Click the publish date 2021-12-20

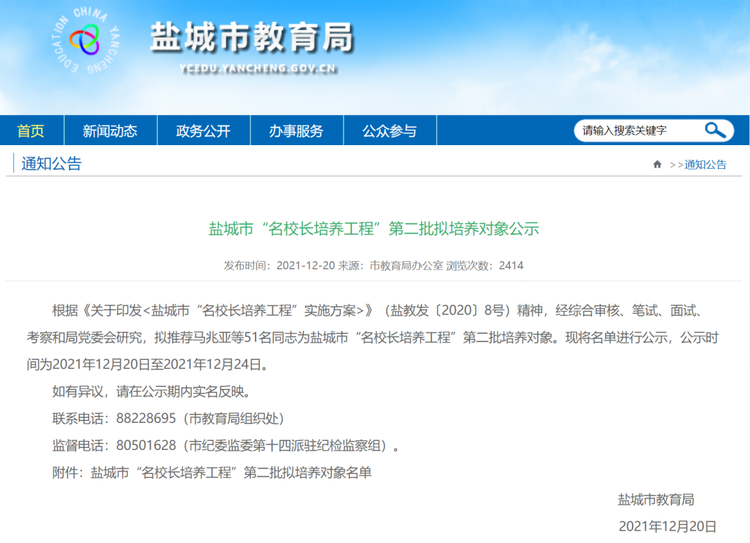pyautogui.click(x=305, y=266)
